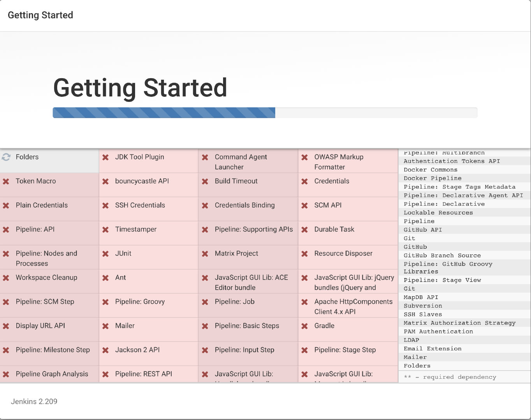Click the red X beside JDK Tool Plugin
The height and width of the screenshot is (420, 531).
pyautogui.click(x=105, y=157)
